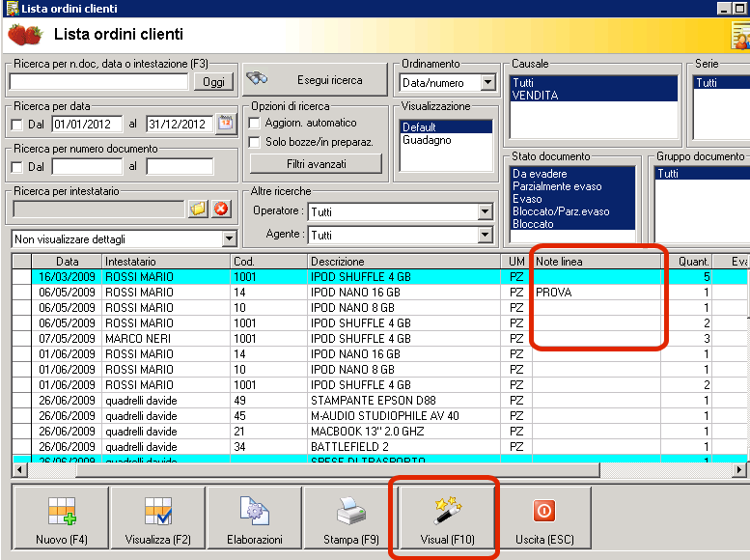Click the horizontal scrollbar left arrow
The height and width of the screenshot is (560, 750).
point(19,470)
